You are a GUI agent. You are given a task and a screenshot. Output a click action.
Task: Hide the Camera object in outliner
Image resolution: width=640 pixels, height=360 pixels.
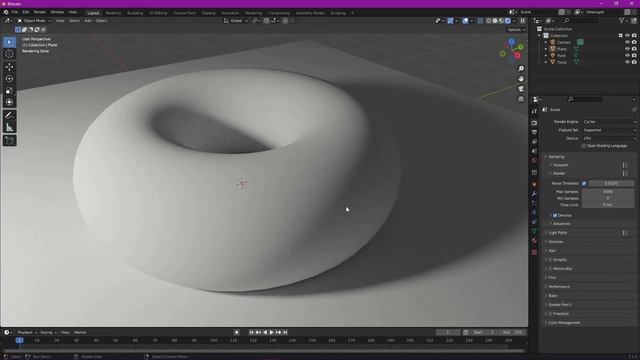(x=627, y=42)
